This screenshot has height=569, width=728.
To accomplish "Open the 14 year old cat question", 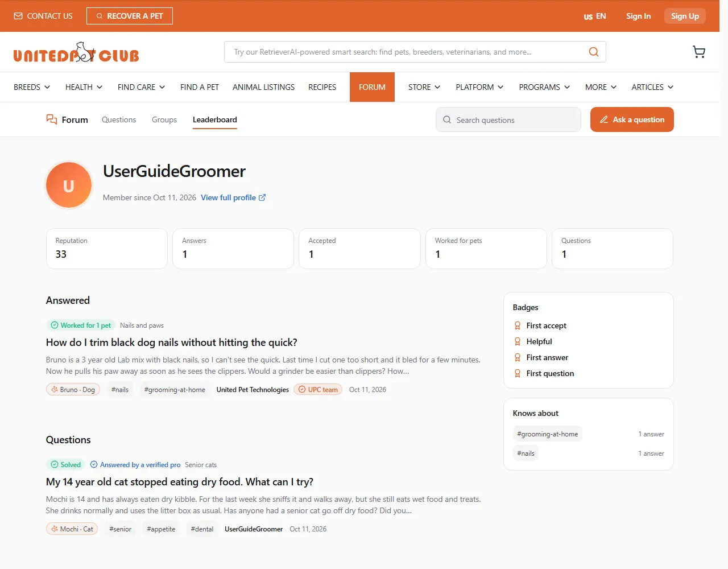I will [x=180, y=482].
